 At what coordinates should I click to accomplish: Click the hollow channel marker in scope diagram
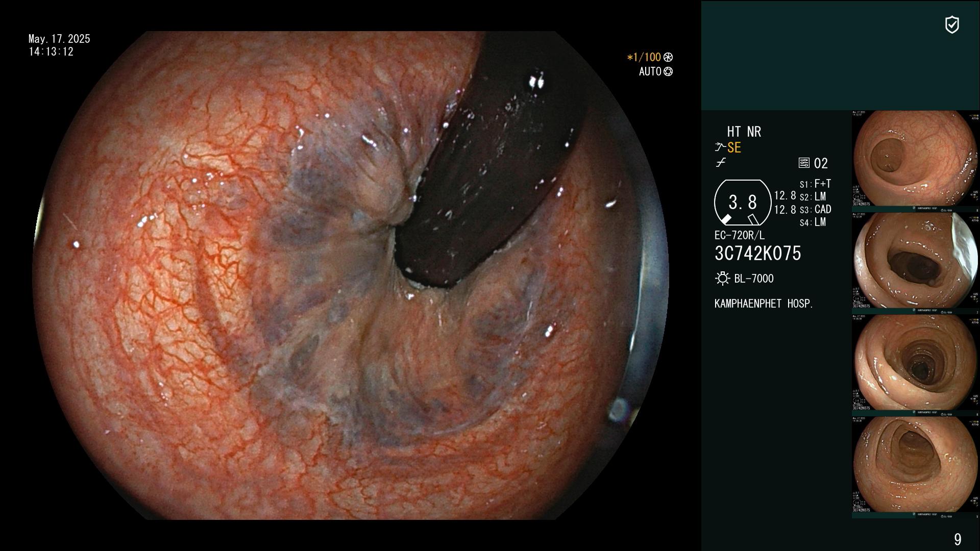tap(753, 219)
